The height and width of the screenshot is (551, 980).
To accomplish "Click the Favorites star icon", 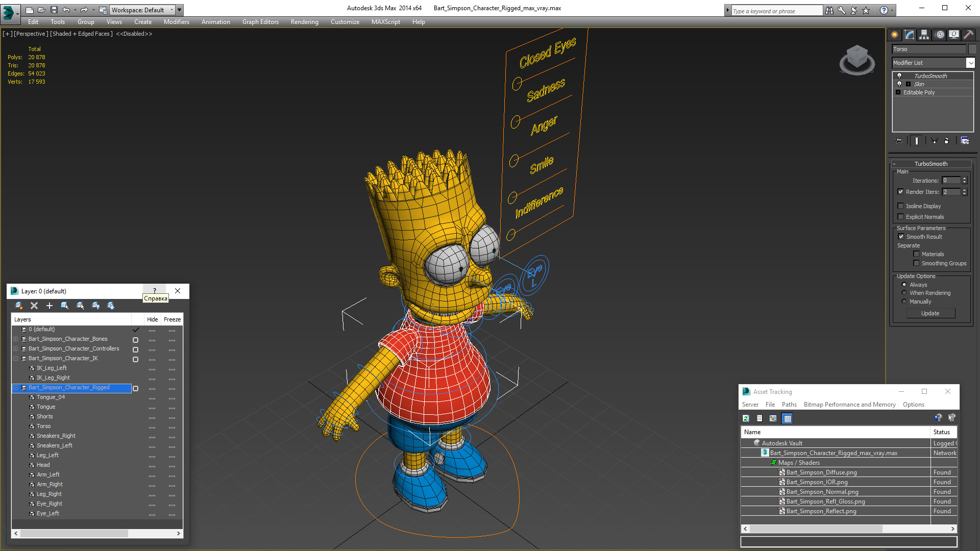I will point(866,10).
